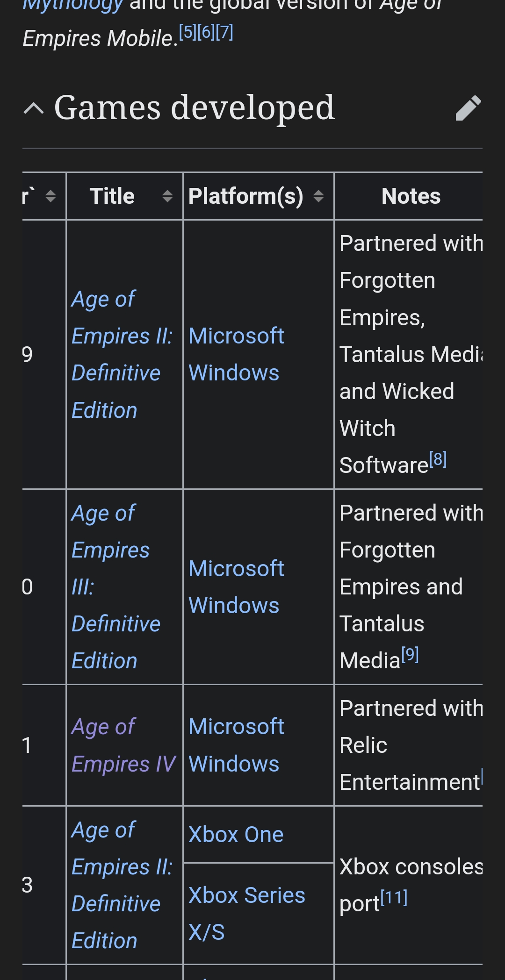This screenshot has height=980, width=505.
Task: Open footnote [8] after Witch Software
Action: pos(438,459)
